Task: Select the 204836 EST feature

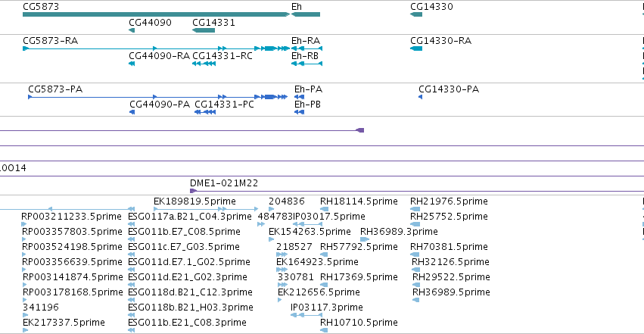Action: [272, 209]
